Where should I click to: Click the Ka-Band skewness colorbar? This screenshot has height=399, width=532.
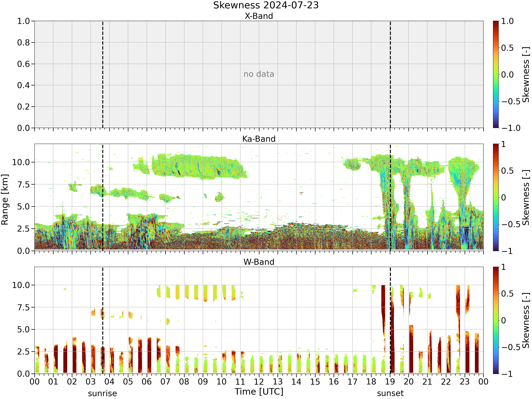[496, 197]
